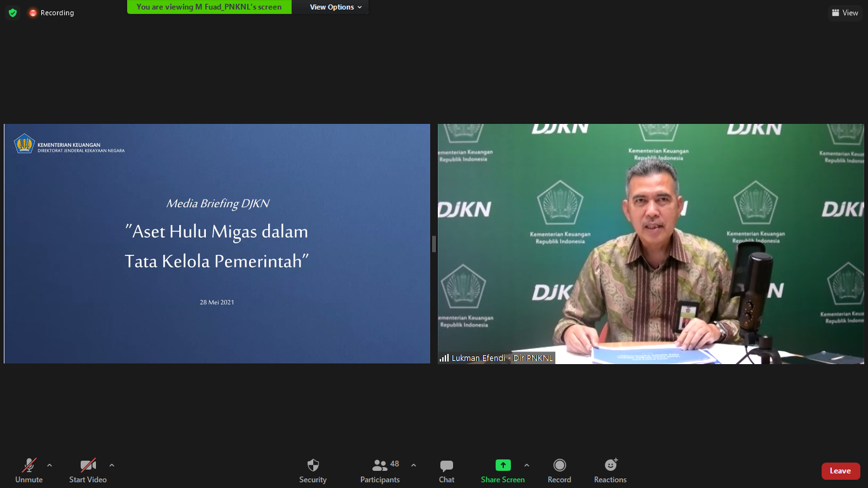Expand audio options arrow next to Unmute

tap(50, 465)
